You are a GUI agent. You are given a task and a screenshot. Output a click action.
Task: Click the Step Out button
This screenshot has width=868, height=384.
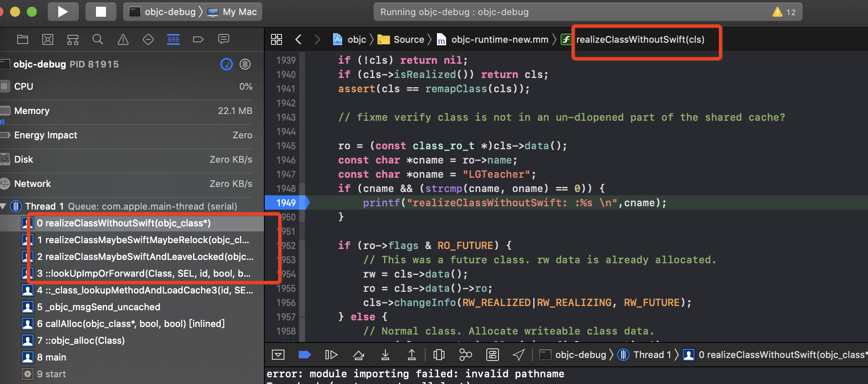(x=412, y=355)
